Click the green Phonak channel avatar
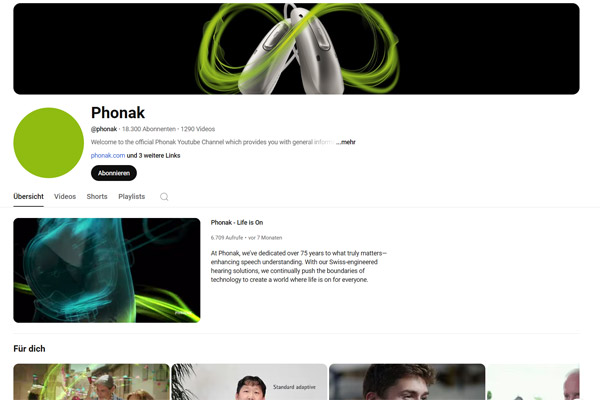The height and width of the screenshot is (400, 600). coord(49,143)
